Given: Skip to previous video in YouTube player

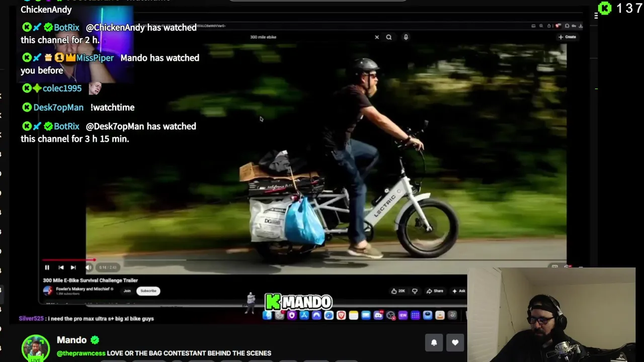Looking at the screenshot, I should (61, 267).
